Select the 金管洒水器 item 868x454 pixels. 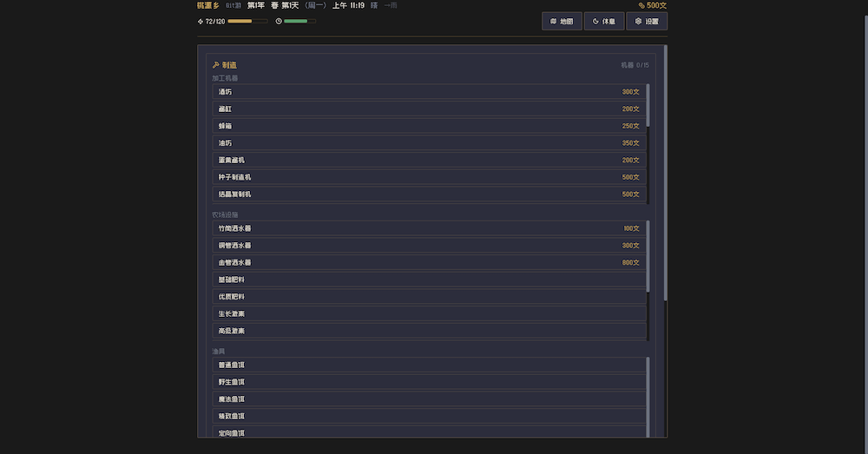coord(429,262)
